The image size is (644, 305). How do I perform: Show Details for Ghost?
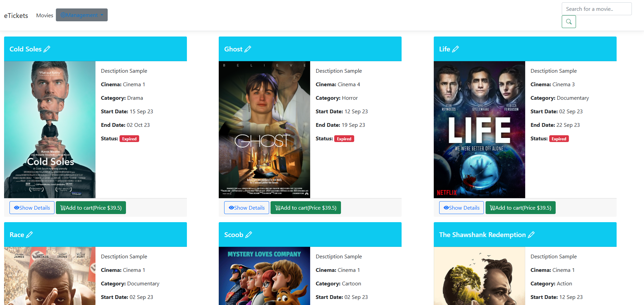coord(246,208)
